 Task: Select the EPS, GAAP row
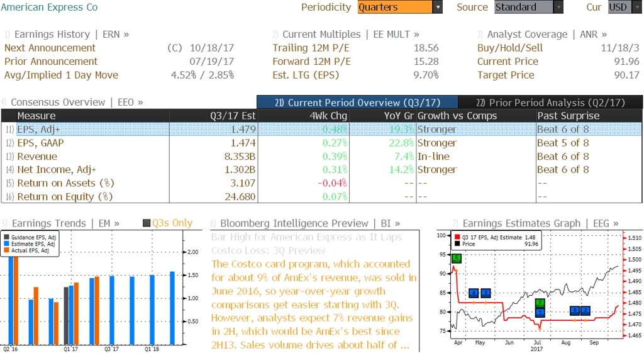coord(321,143)
